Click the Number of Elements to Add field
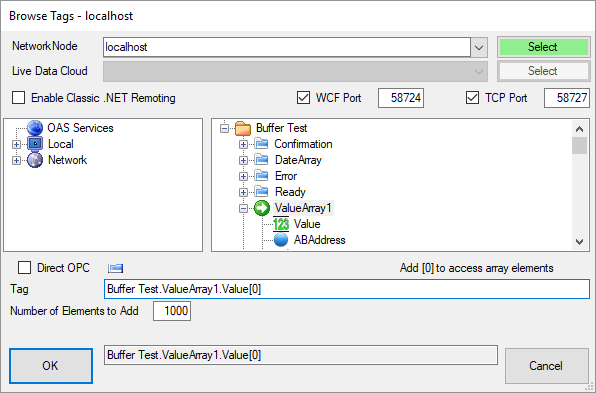 [x=172, y=311]
